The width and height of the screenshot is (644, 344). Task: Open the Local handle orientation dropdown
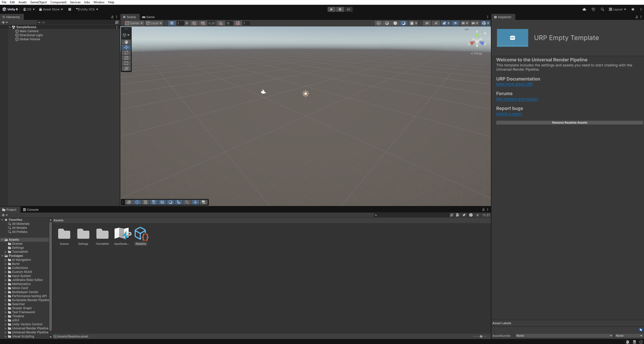(154, 23)
